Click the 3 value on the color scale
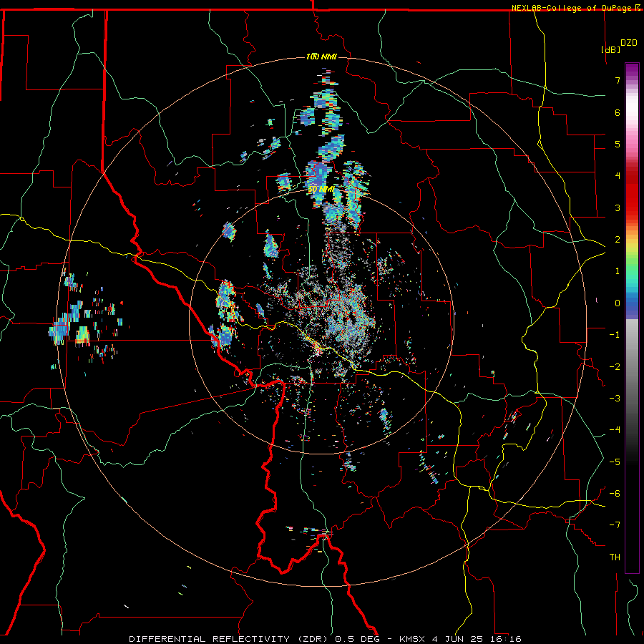 point(618,208)
